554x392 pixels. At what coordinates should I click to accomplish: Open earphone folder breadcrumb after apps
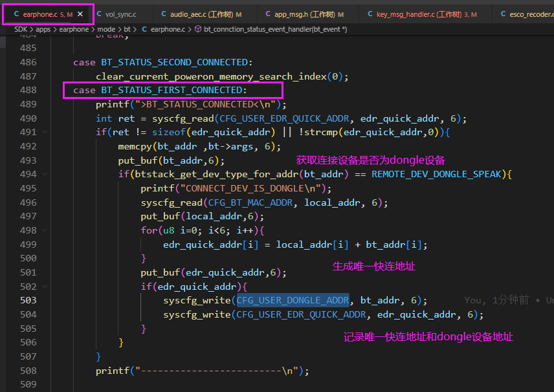(74, 29)
